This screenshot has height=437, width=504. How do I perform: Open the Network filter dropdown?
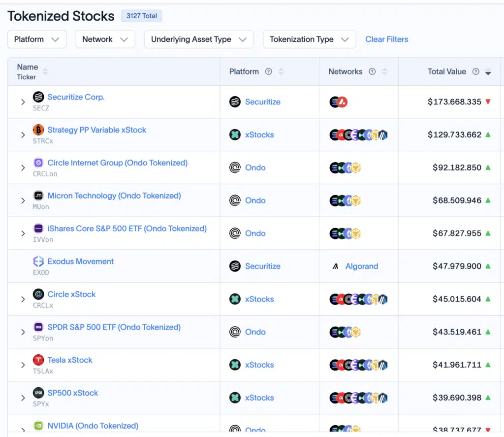[105, 39]
